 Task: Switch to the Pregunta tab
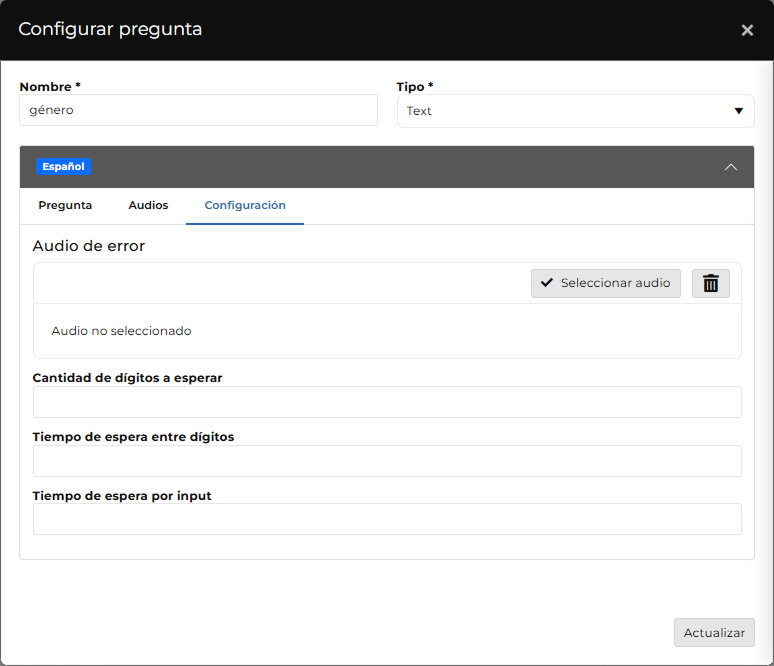[x=65, y=205]
